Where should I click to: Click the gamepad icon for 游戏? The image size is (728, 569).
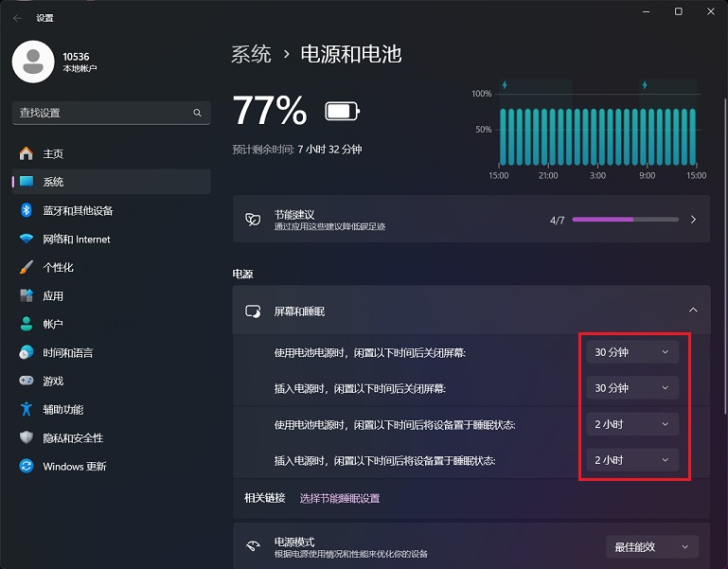(27, 381)
